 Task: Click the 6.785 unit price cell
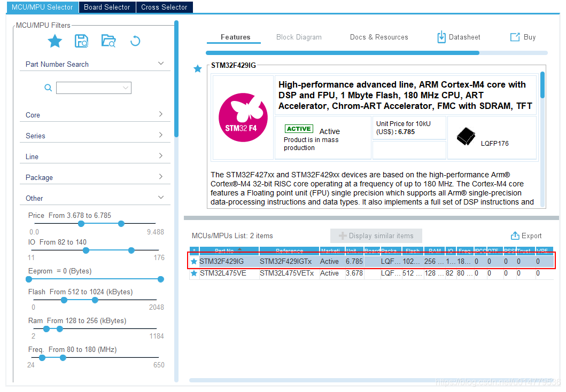point(354,262)
